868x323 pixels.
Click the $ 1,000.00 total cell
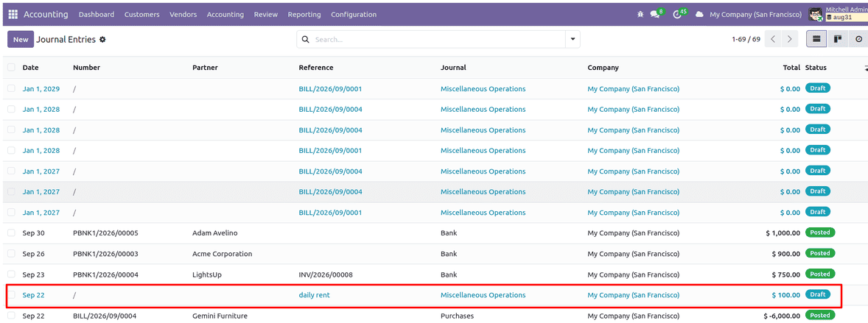coord(783,233)
